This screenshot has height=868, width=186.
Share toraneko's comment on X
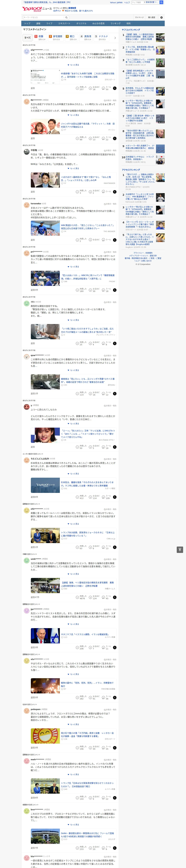point(115,240)
